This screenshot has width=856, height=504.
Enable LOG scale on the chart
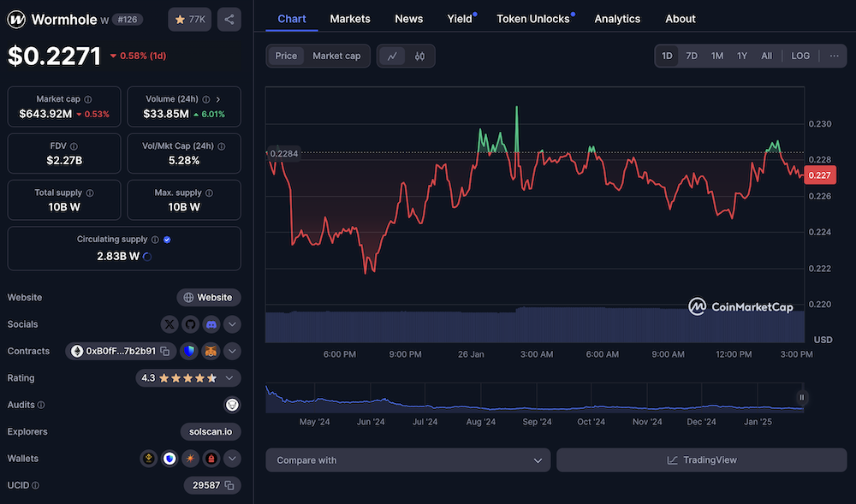click(x=800, y=55)
